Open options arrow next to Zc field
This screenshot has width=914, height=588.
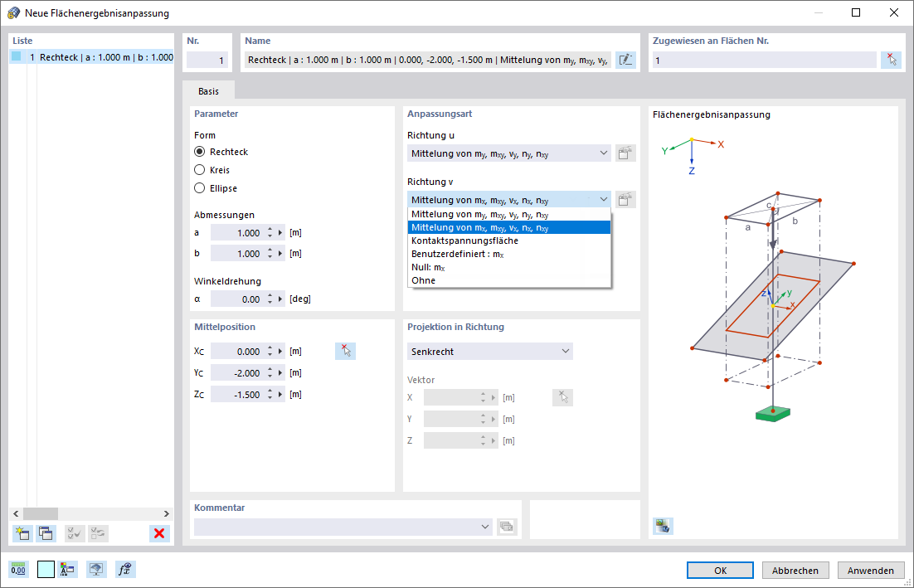(280, 395)
